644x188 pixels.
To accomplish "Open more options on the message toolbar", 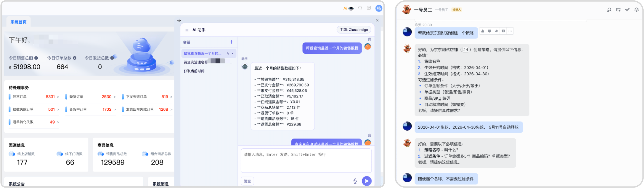I will (510, 31).
